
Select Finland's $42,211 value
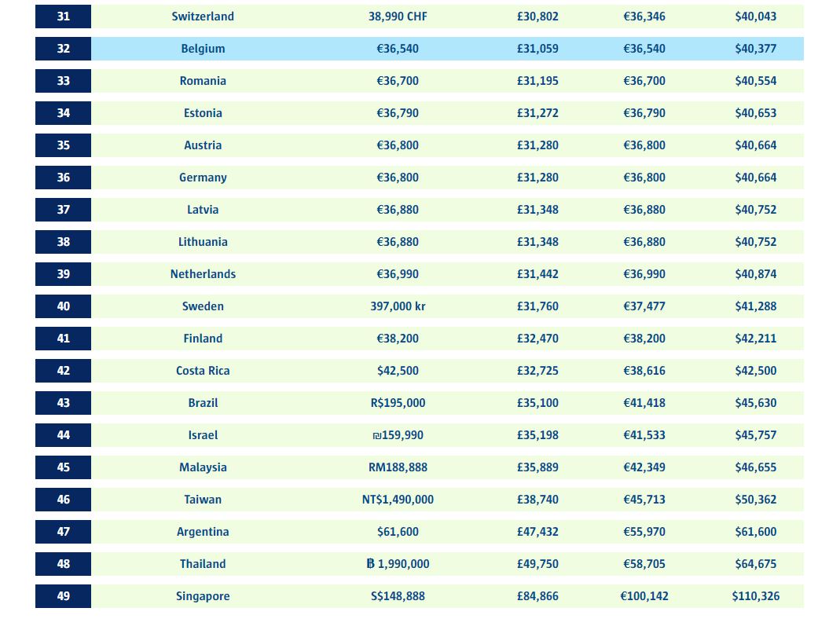[x=755, y=339]
